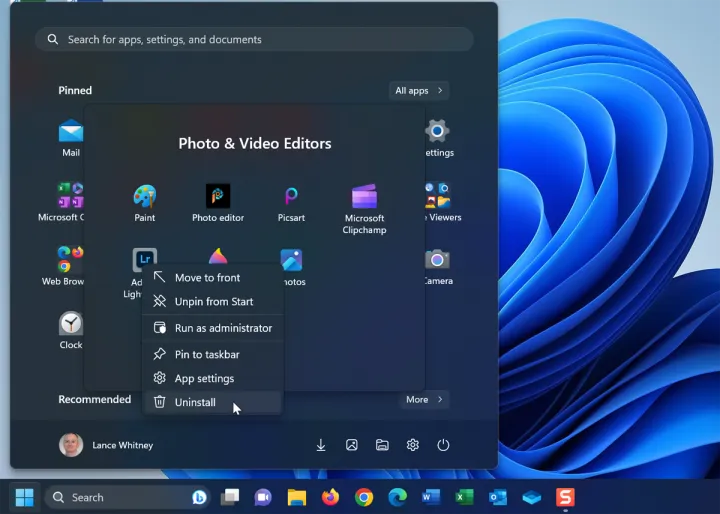Viewport: 720px width, 514px height.
Task: Click the power button icon
Action: pos(443,445)
